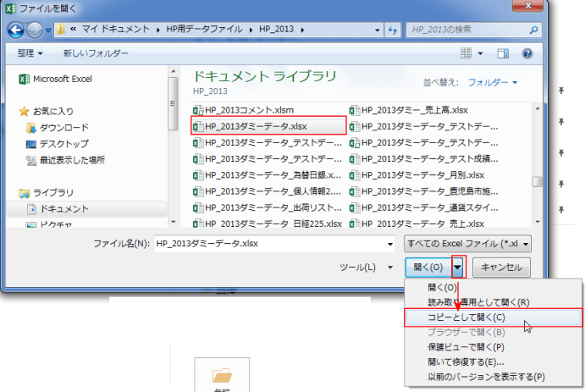Viewport: 585px width, 392px height.
Task: Close the ファイルを開く dialog
Action: coord(527,5)
